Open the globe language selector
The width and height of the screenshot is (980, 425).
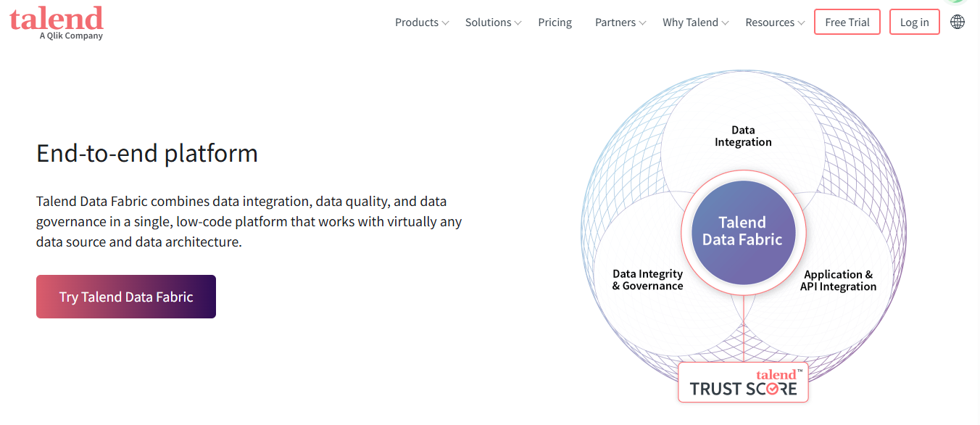pos(958,22)
